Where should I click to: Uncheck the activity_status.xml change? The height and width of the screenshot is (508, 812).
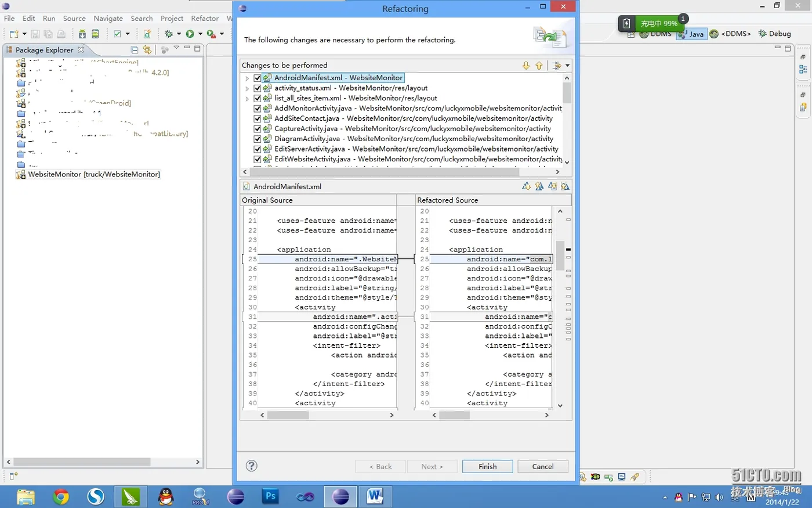258,88
